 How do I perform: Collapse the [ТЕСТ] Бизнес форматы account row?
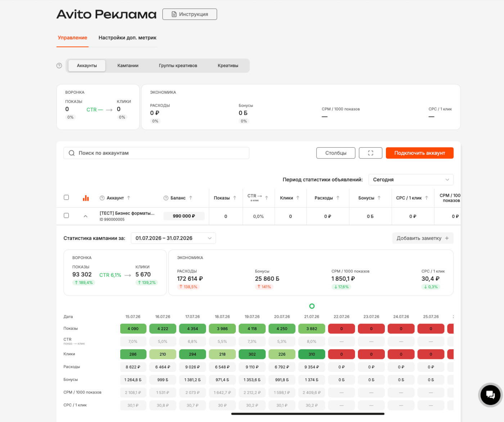85,216
